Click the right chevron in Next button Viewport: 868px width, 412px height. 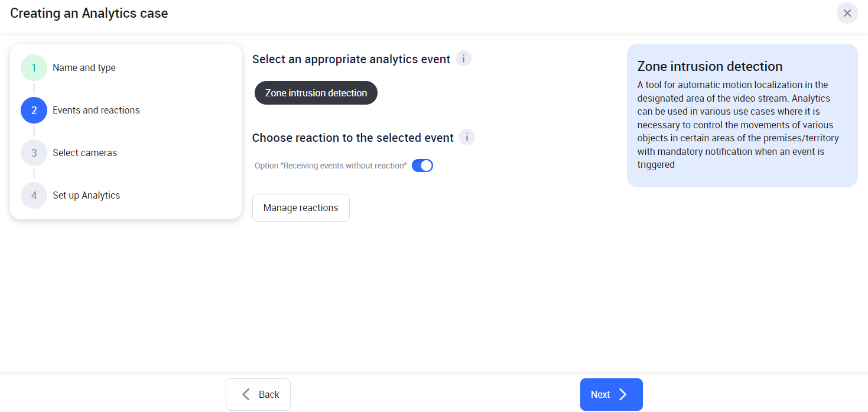623,394
